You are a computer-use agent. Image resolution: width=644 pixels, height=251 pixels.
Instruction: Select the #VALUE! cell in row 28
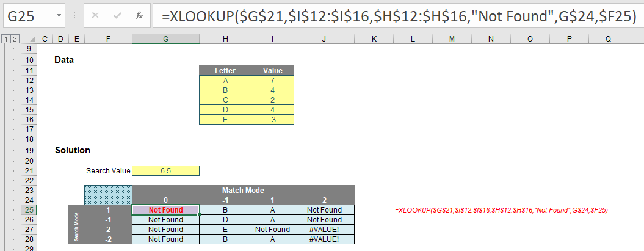click(x=324, y=239)
